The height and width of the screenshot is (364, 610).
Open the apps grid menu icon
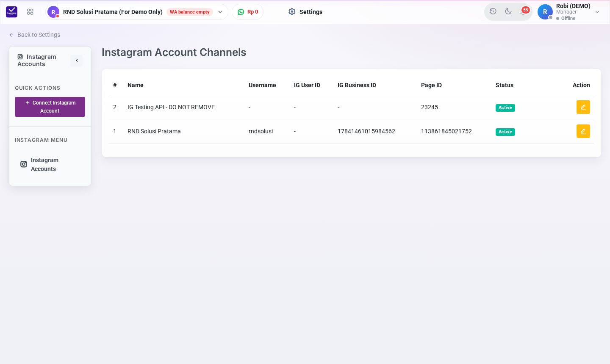30,12
